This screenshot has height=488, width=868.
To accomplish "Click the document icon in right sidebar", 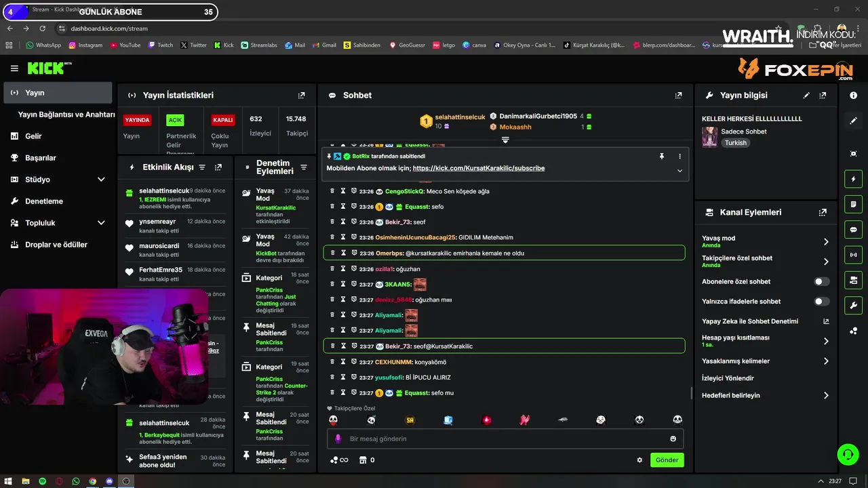I will [x=853, y=205].
